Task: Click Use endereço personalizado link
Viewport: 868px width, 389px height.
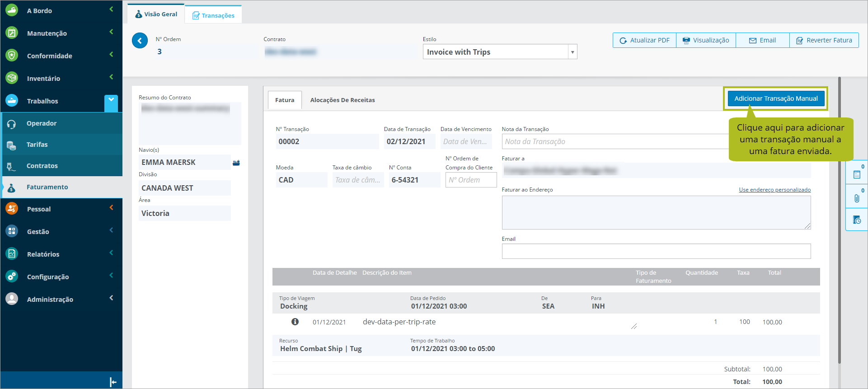Action: pyautogui.click(x=774, y=190)
